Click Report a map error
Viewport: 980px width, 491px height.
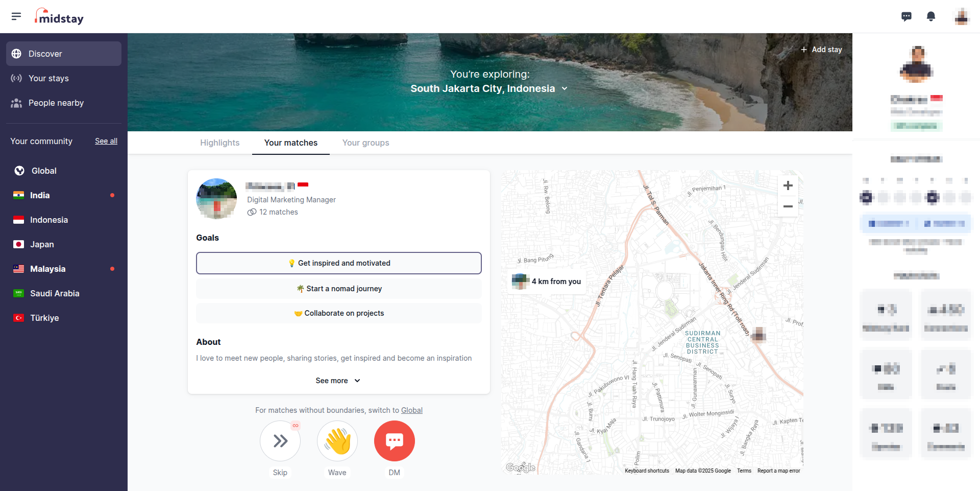pyautogui.click(x=779, y=471)
